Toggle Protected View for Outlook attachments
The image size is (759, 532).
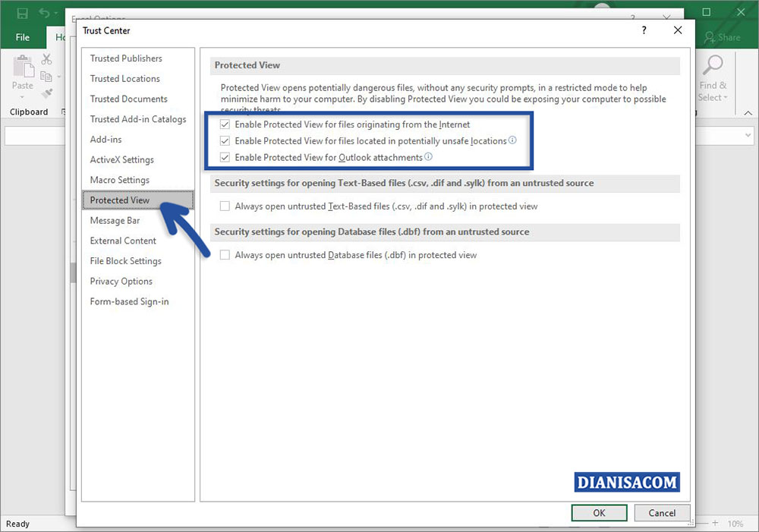[225, 157]
